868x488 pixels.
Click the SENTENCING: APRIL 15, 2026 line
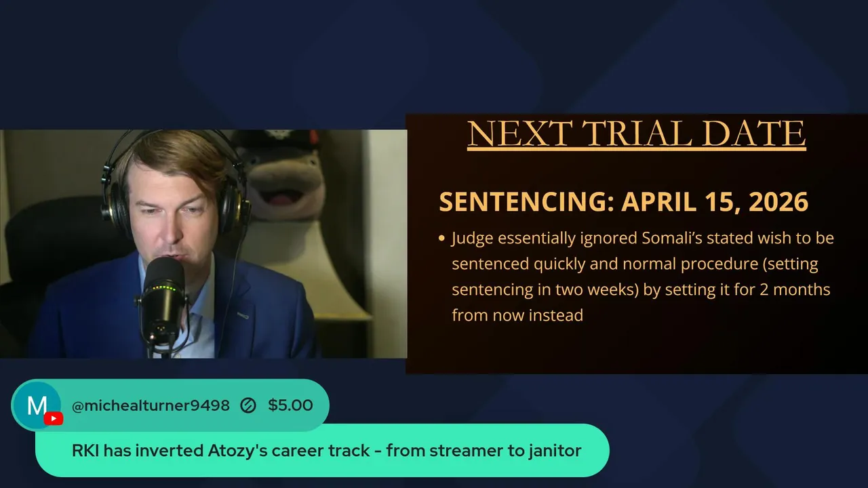coord(623,202)
